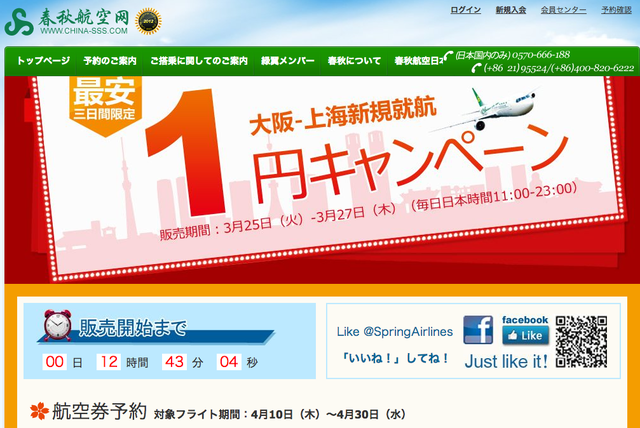The image size is (640, 428).
Task: Click the 毎日日本時間11:00-23:00 text
Action: pos(495,196)
